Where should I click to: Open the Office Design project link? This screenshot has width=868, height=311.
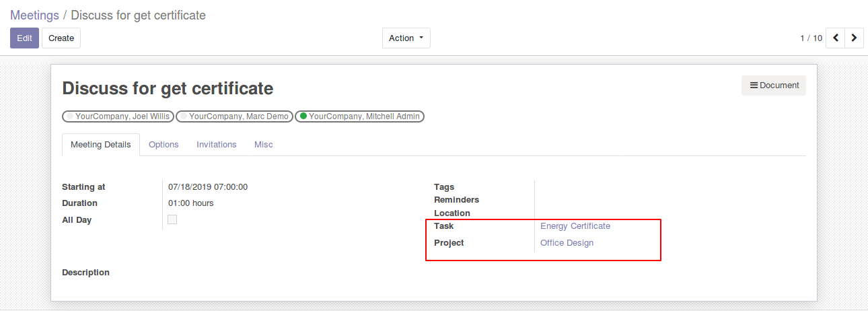pyautogui.click(x=567, y=243)
